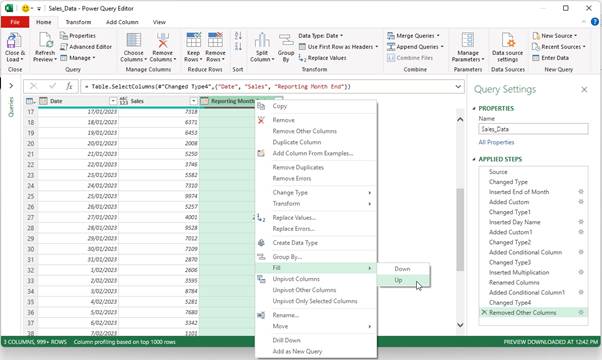
Task: Close the Query Settings pane
Action: (584, 89)
